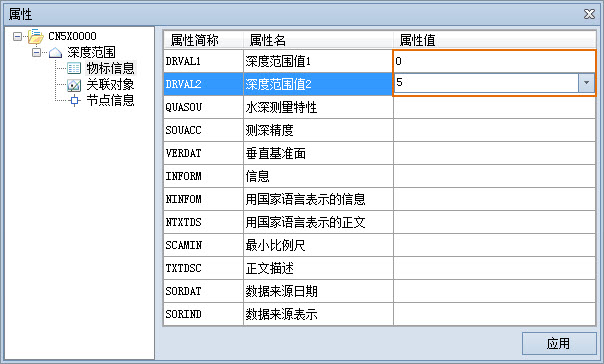The width and height of the screenshot is (604, 364).
Task: Click the empty value cell for SOUACC
Action: point(494,130)
